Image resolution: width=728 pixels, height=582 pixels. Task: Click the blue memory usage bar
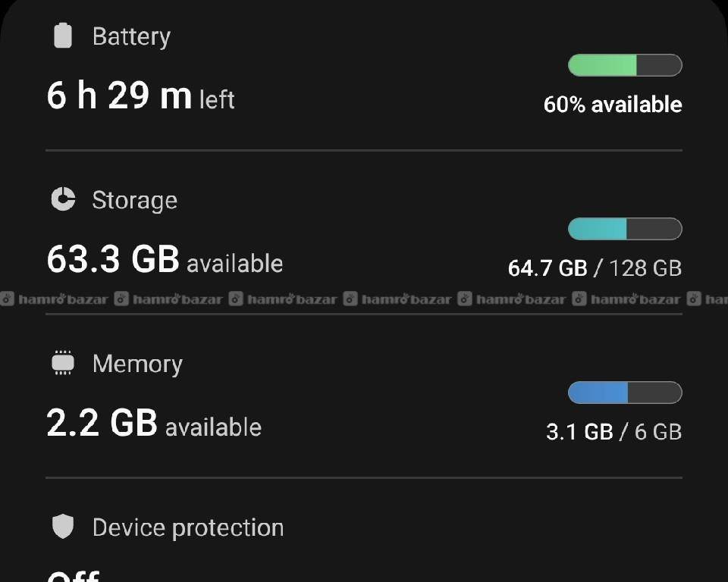coord(625,393)
